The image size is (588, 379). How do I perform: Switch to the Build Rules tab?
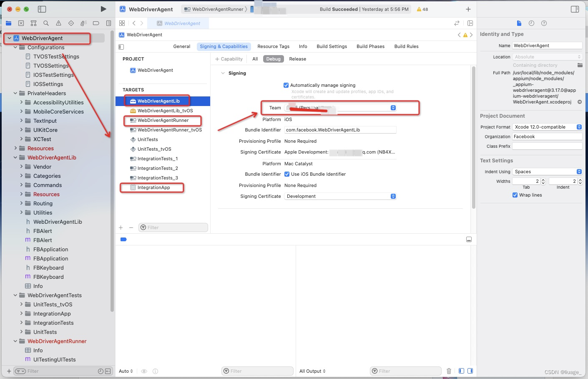407,46
